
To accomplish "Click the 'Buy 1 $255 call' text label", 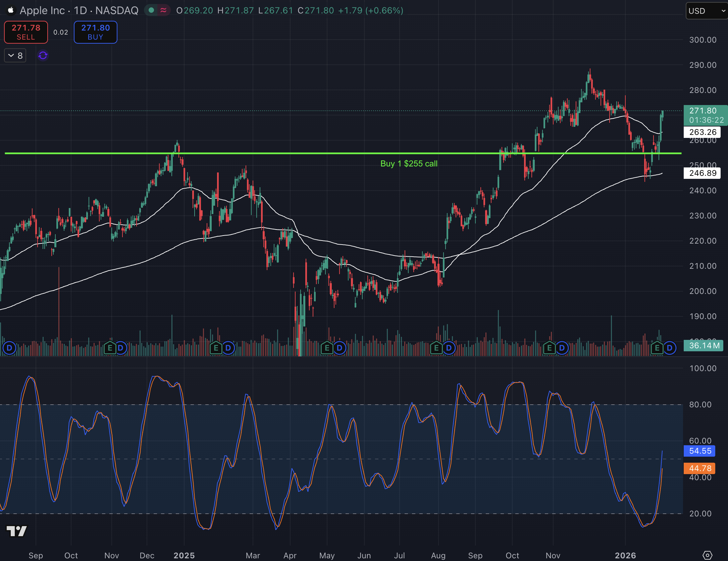I will tap(409, 164).
